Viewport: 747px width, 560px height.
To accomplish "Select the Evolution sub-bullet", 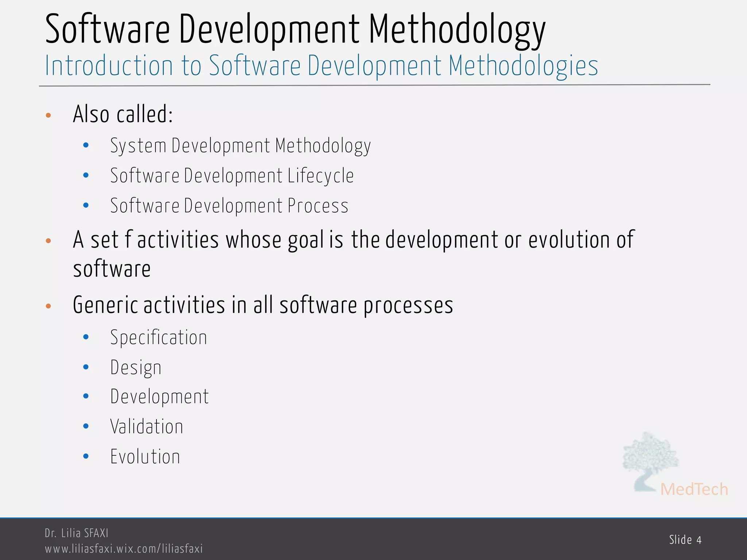I will pyautogui.click(x=145, y=456).
